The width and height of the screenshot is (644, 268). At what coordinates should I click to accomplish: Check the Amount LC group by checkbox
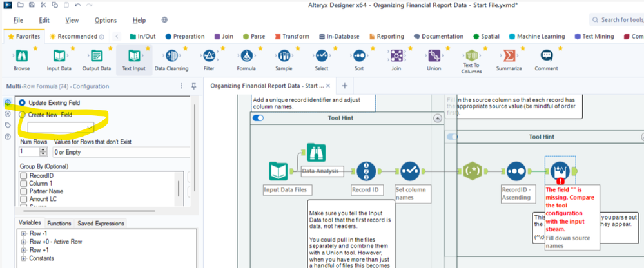coord(24,199)
